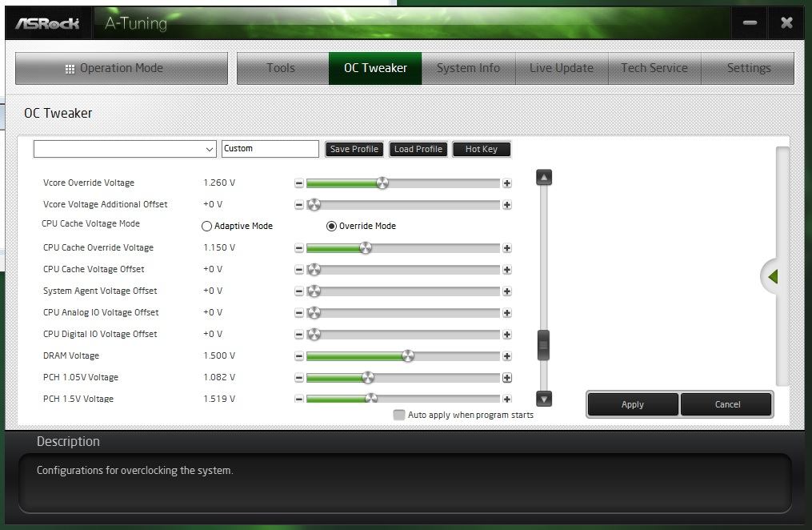The height and width of the screenshot is (530, 812).
Task: Increase CPU Analog IO Voltage Offset
Action: (507, 313)
